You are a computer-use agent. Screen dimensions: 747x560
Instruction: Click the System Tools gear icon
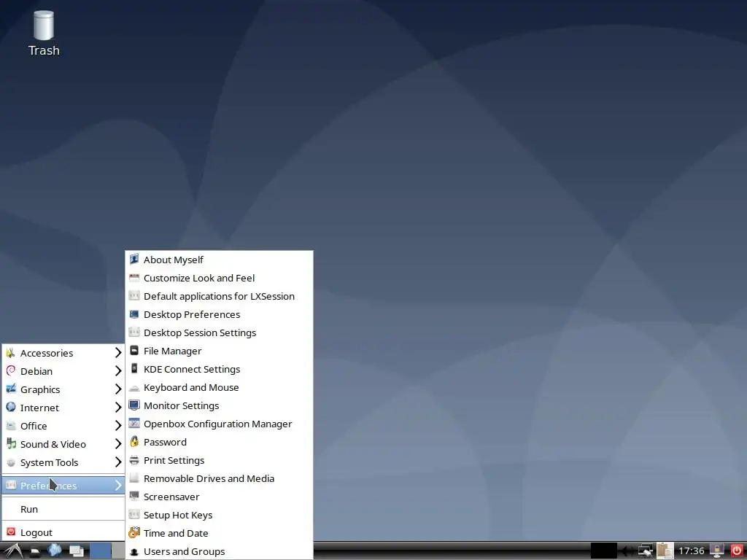pyautogui.click(x=11, y=462)
